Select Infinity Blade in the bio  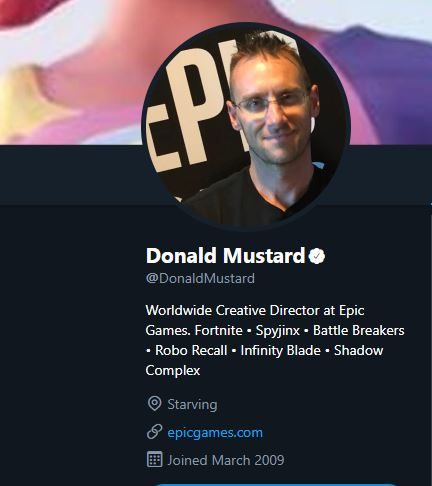click(281, 351)
